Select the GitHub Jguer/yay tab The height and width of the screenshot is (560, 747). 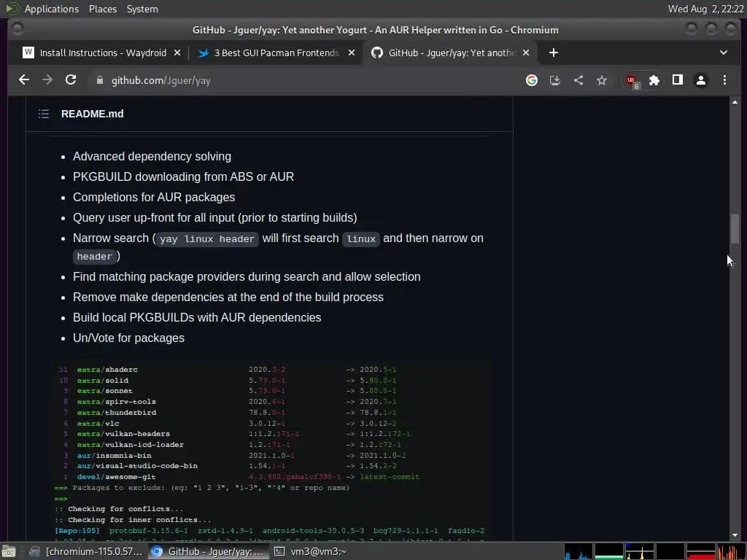click(451, 52)
